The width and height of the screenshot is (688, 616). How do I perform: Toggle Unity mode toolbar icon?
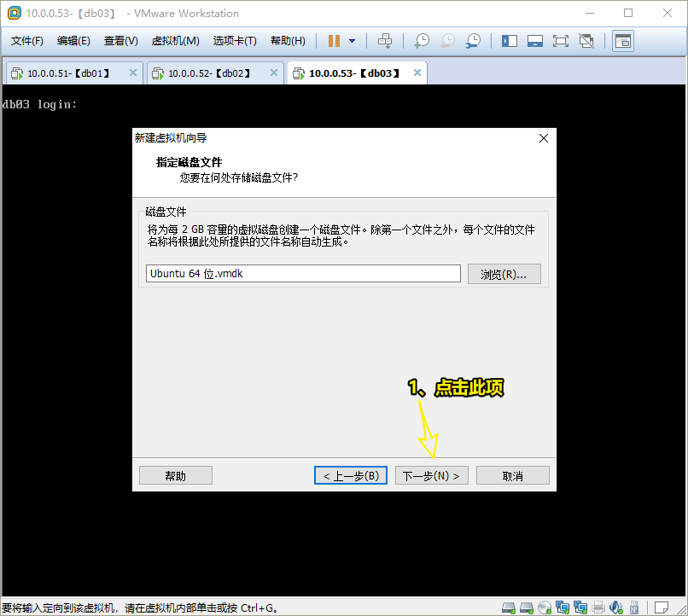(x=586, y=41)
